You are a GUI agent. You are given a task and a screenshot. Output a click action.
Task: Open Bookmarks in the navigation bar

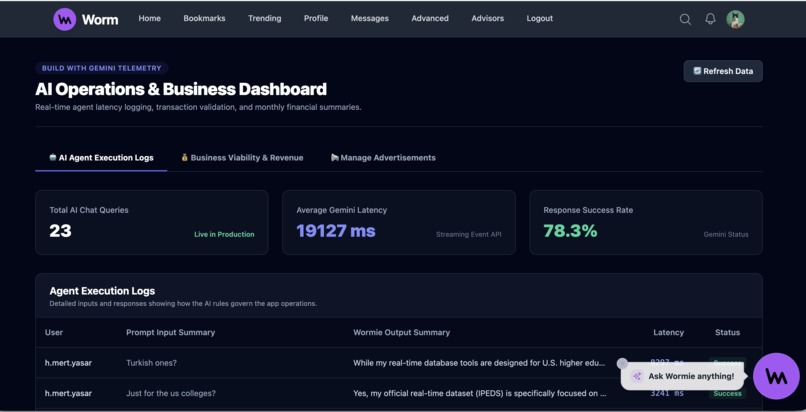204,18
